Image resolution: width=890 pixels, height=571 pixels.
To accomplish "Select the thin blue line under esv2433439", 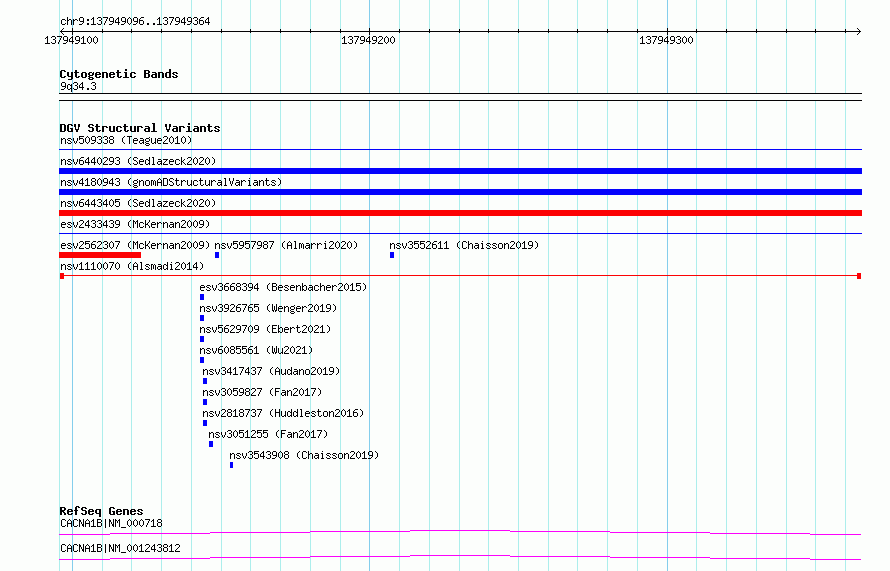I will pyautogui.click(x=460, y=234).
